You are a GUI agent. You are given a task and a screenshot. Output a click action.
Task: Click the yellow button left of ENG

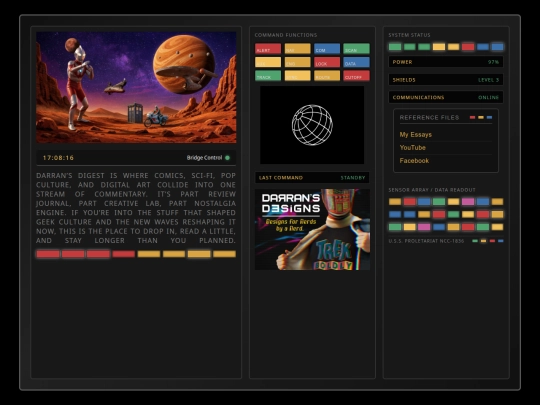(268, 62)
